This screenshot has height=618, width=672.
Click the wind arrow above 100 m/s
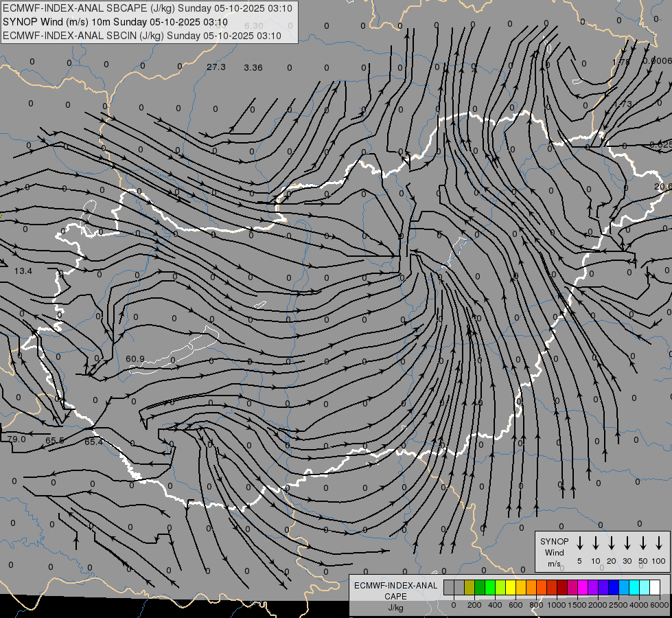(659, 543)
